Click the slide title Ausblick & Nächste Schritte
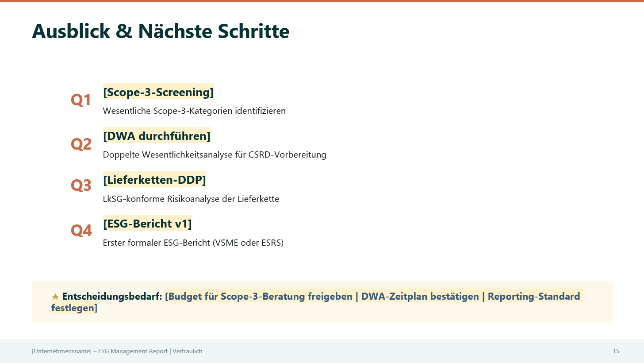The width and height of the screenshot is (644, 363). coord(161,31)
